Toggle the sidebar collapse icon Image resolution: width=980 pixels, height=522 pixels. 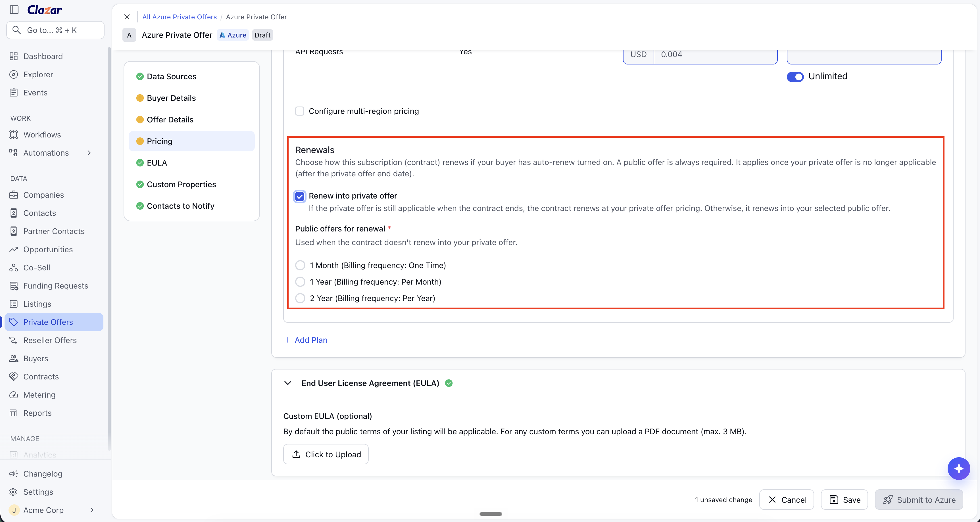(14, 10)
